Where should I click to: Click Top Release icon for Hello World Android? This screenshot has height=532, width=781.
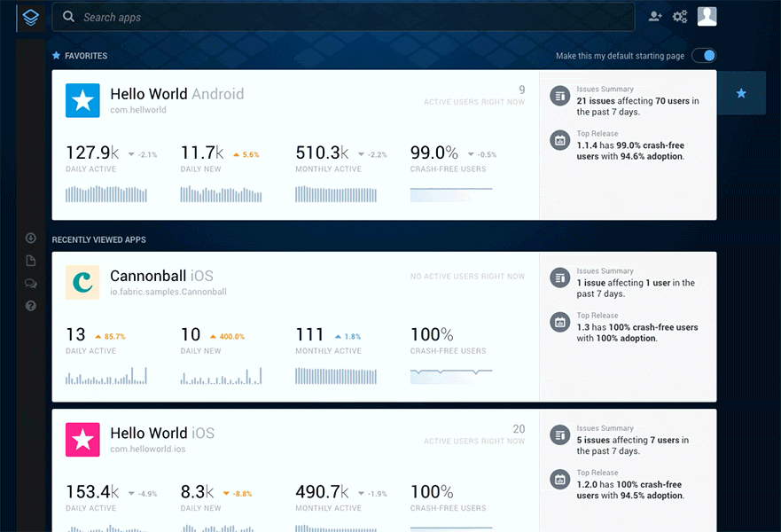(560, 140)
